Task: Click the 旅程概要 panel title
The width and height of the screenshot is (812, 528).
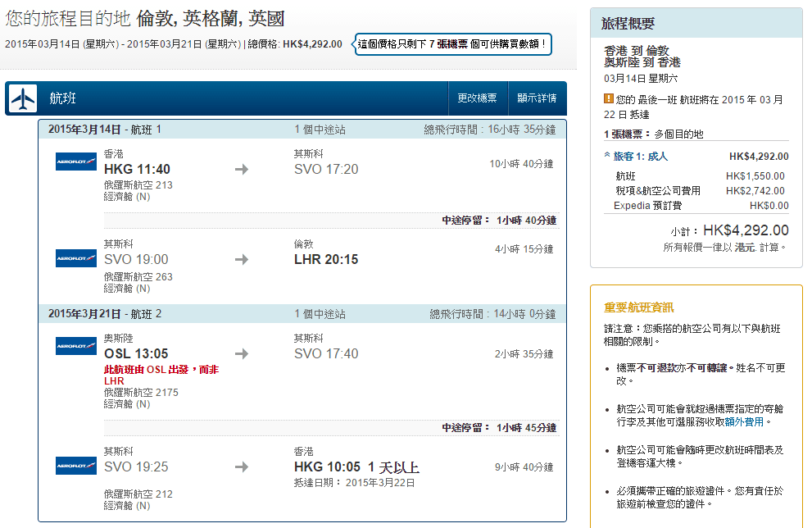Action: (x=628, y=24)
